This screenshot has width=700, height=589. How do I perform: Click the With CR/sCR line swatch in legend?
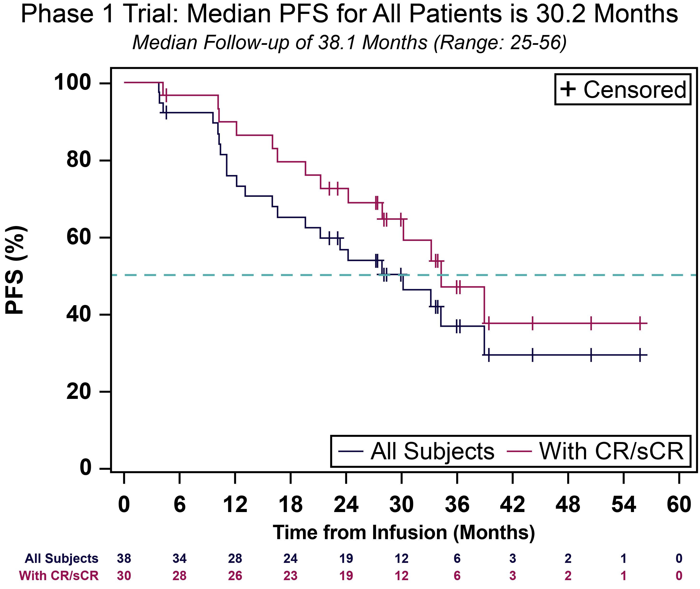coord(519,451)
